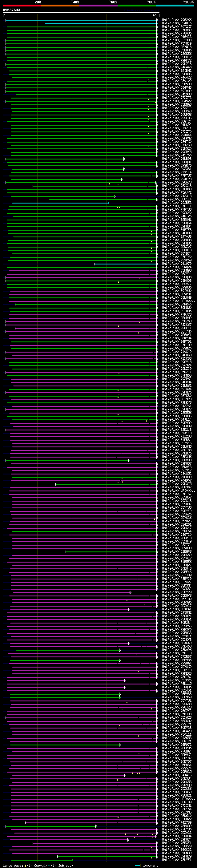Viewport: 197px width, 868px height.
Task: Click the UniRef100_C6SY24 label
Action: coord(177,274)
